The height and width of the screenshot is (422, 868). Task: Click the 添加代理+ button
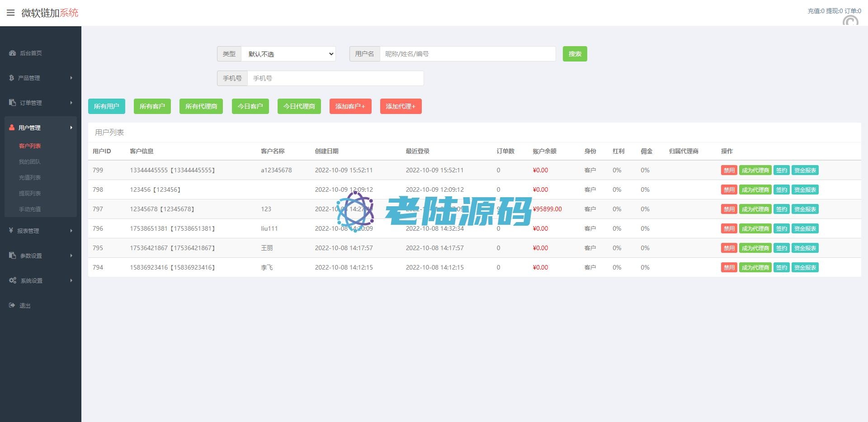pos(401,106)
